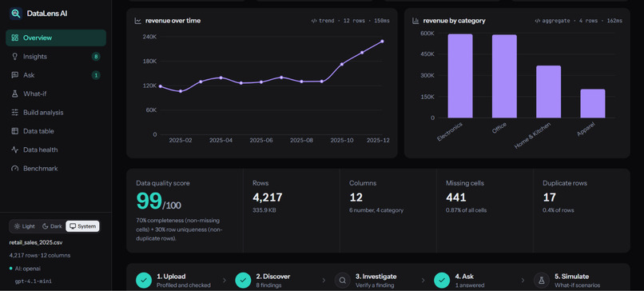Click the Office bar in the chart
This screenshot has width=644, height=291.
[x=504, y=77]
